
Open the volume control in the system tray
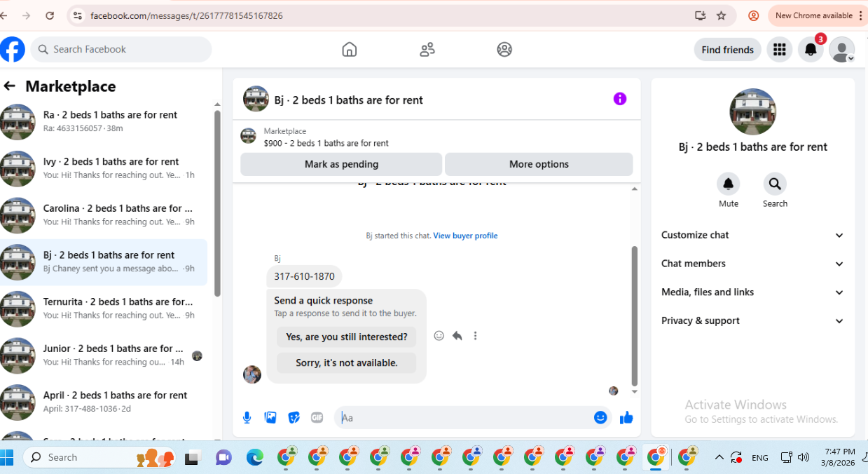pyautogui.click(x=803, y=457)
